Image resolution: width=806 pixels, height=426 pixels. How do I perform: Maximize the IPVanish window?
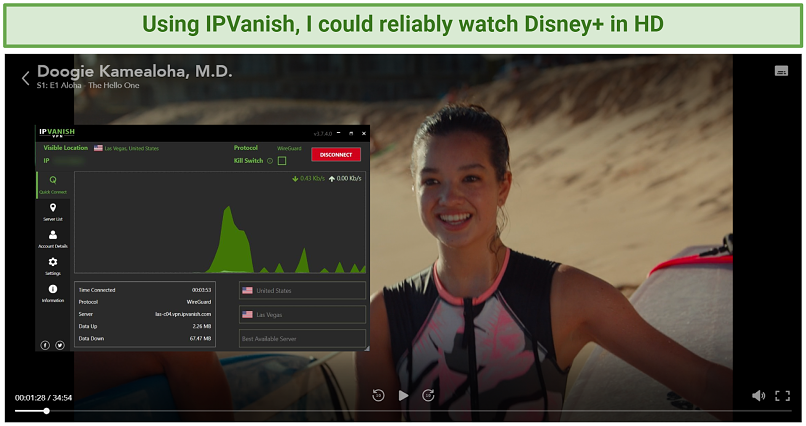click(x=351, y=133)
